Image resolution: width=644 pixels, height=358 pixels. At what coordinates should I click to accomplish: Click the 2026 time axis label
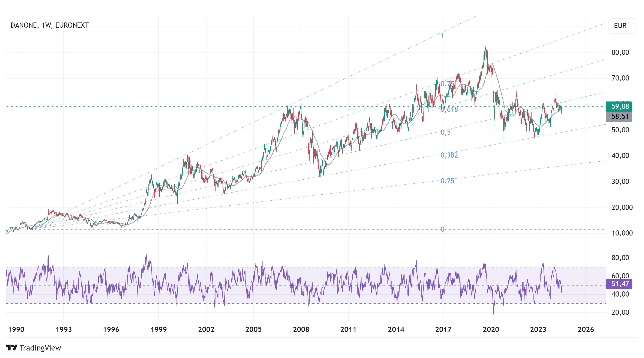pyautogui.click(x=586, y=330)
